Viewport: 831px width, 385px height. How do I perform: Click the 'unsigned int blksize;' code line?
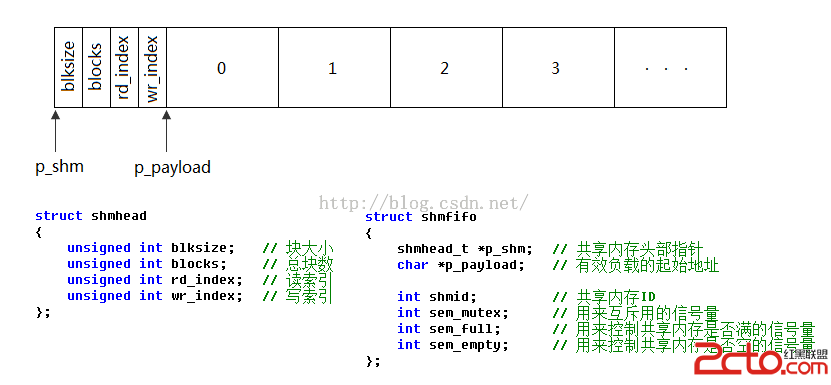151,248
